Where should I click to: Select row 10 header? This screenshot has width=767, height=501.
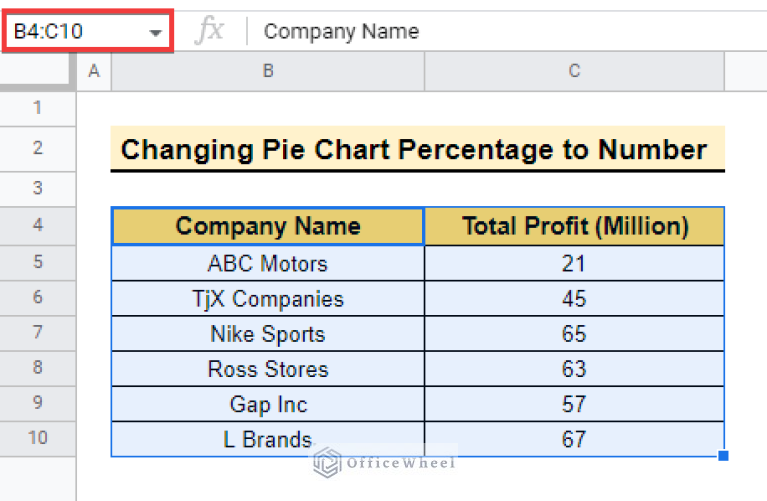[38, 438]
